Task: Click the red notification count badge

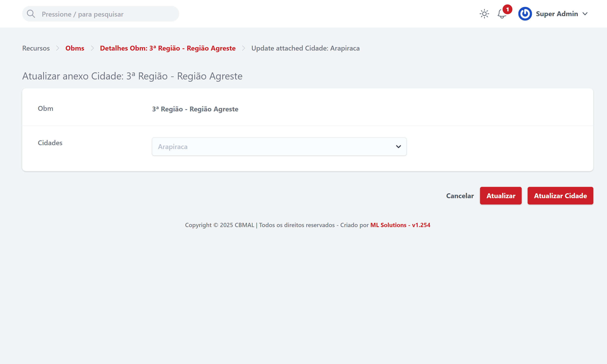Action: point(507,10)
